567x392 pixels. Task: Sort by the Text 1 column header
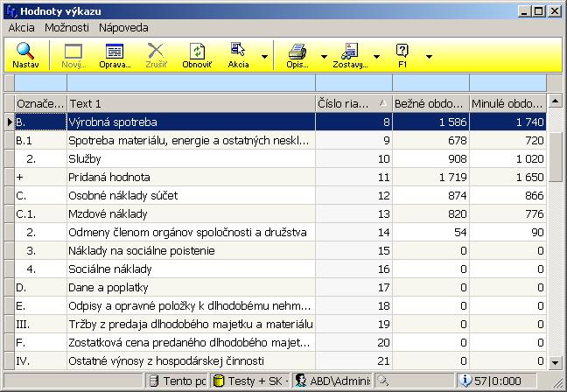pos(191,104)
